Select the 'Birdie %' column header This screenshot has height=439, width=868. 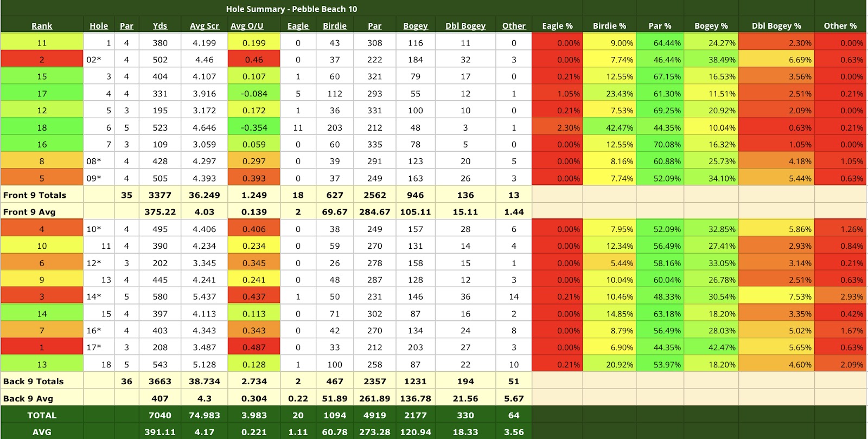609,25
